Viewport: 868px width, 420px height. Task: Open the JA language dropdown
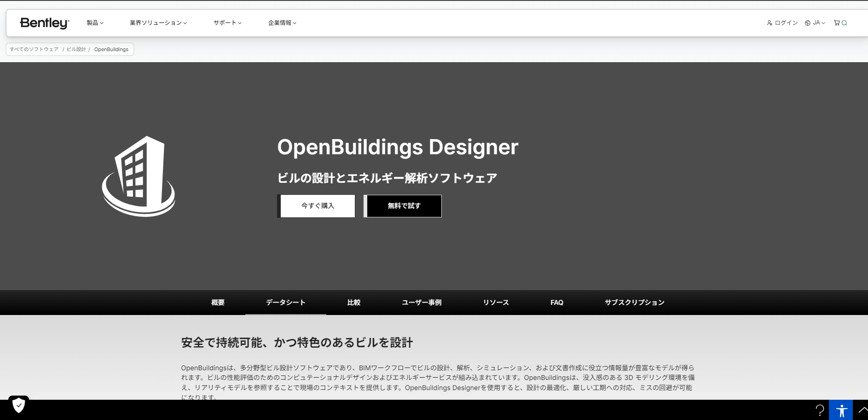(x=819, y=23)
